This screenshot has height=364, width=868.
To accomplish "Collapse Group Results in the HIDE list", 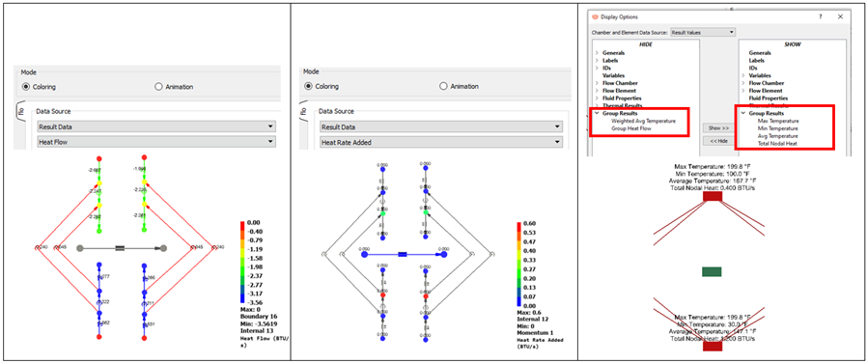I will point(597,113).
